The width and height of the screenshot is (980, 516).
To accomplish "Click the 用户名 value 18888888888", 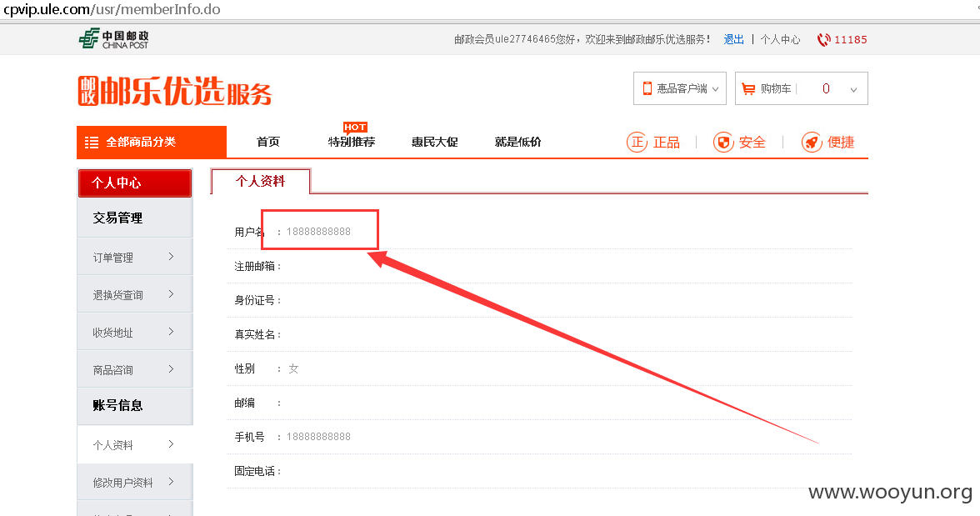I will pos(318,232).
